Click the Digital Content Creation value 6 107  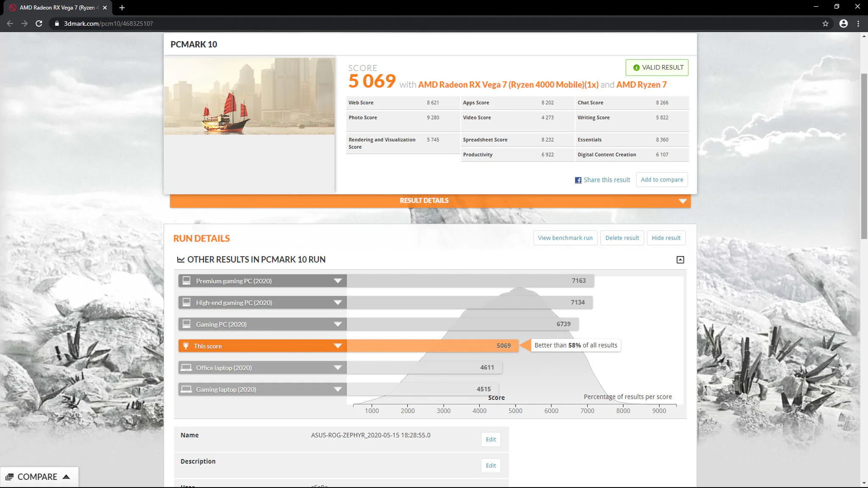click(662, 155)
